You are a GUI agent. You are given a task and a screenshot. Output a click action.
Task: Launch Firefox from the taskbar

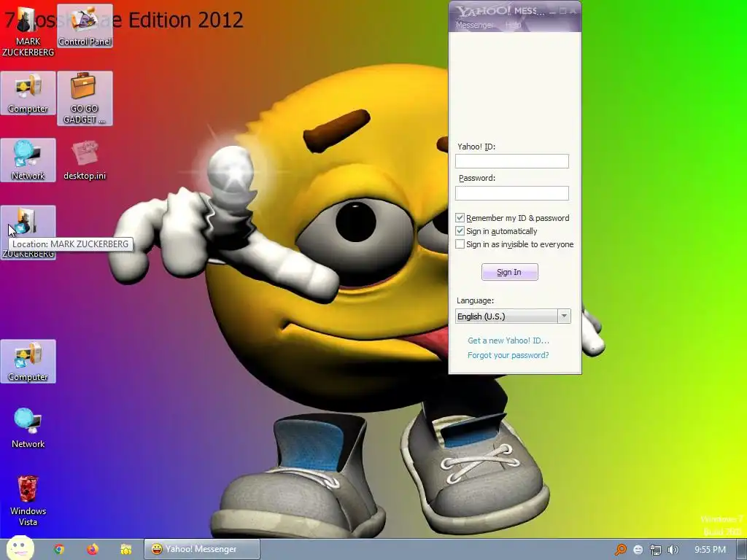93,549
